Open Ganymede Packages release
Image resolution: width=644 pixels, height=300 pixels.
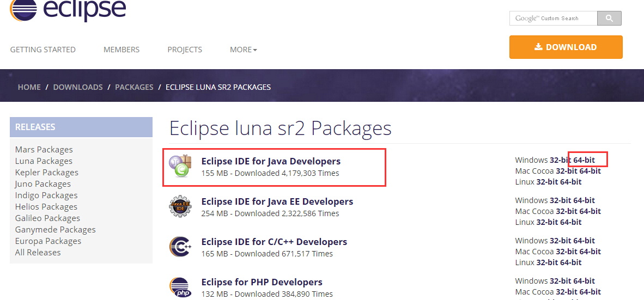[x=56, y=229]
